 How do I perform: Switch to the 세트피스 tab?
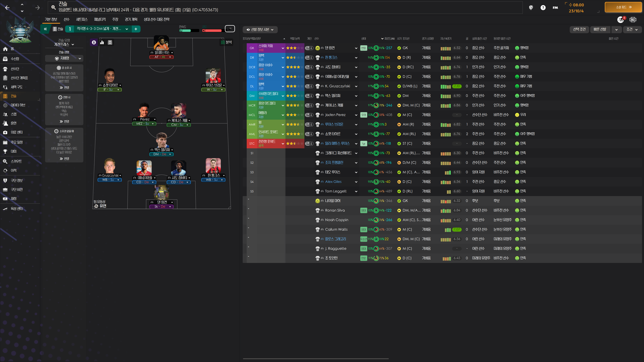(82, 19)
